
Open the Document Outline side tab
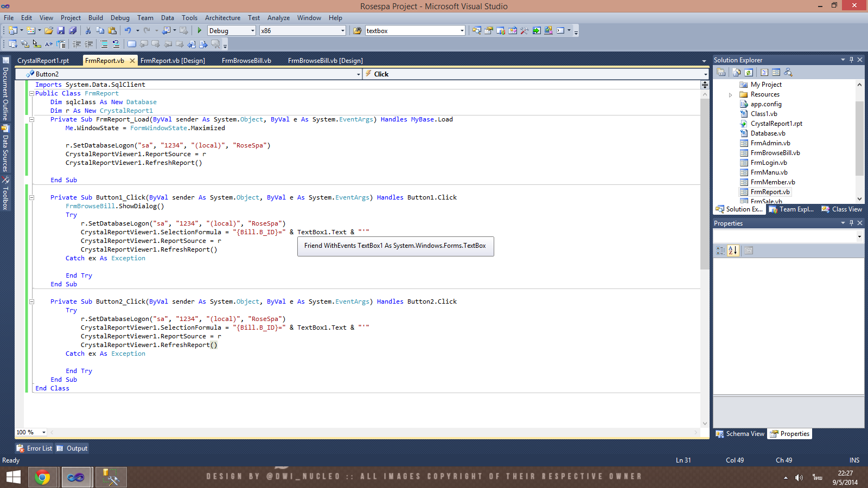click(5, 89)
